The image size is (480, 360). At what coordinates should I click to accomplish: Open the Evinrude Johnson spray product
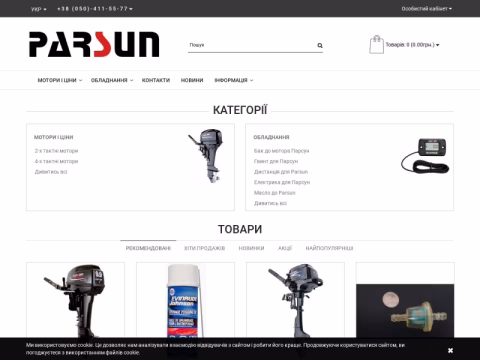tap(185, 300)
